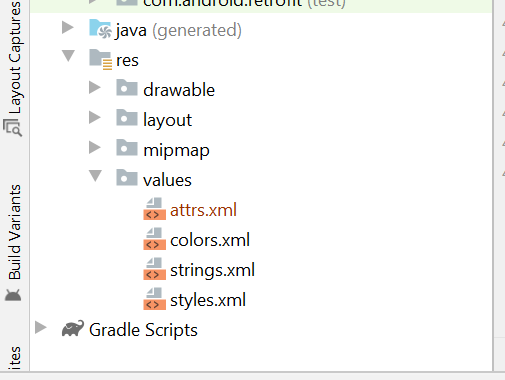Click the colors.xml file icon

tap(154, 239)
